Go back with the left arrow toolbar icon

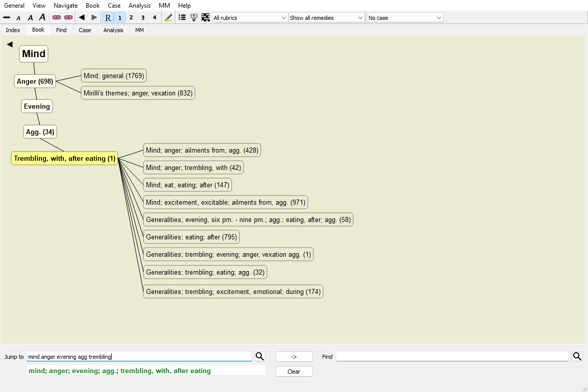coord(82,17)
